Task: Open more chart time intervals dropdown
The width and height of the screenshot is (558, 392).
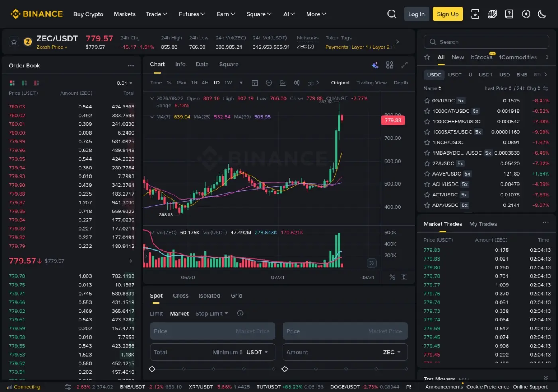Action: coord(241,83)
